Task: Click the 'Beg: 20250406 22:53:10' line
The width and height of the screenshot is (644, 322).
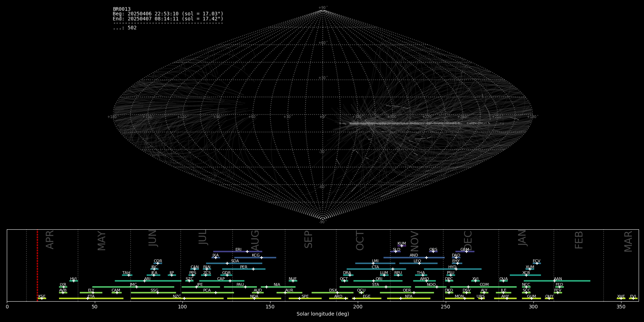Action: coord(168,14)
